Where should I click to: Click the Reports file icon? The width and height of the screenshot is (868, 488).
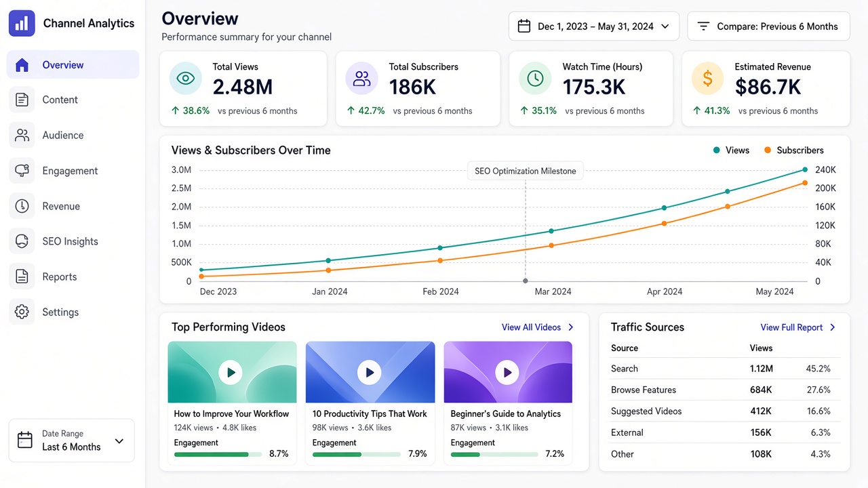coord(22,277)
